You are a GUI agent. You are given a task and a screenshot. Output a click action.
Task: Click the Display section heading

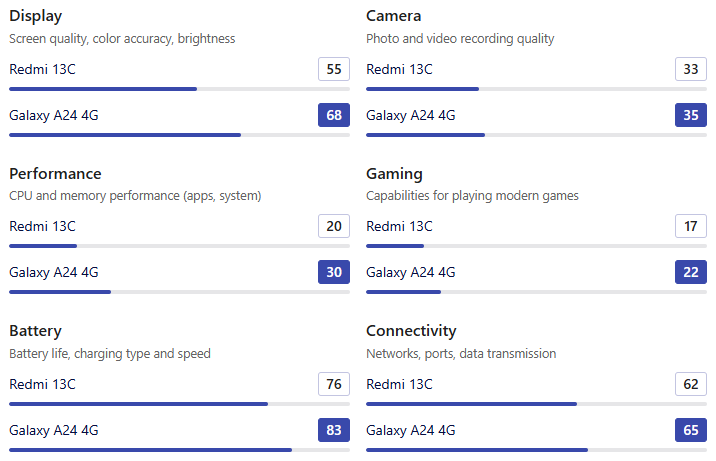[36, 16]
